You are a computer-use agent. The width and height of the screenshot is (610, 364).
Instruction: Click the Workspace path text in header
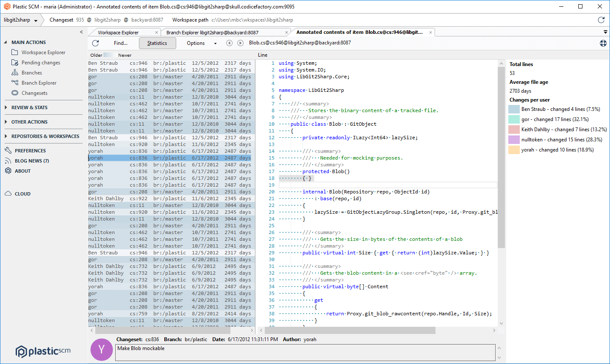pyautogui.click(x=233, y=20)
